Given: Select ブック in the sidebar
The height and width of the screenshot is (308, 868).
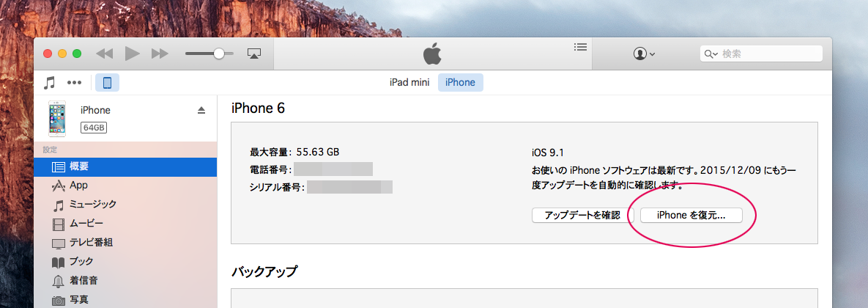Looking at the screenshot, I should [125, 262].
